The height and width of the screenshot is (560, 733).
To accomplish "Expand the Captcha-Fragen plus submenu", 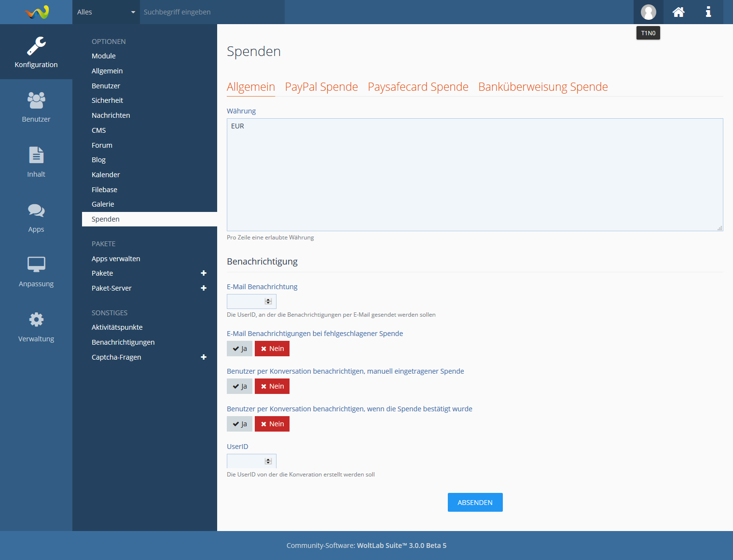I will (x=204, y=357).
